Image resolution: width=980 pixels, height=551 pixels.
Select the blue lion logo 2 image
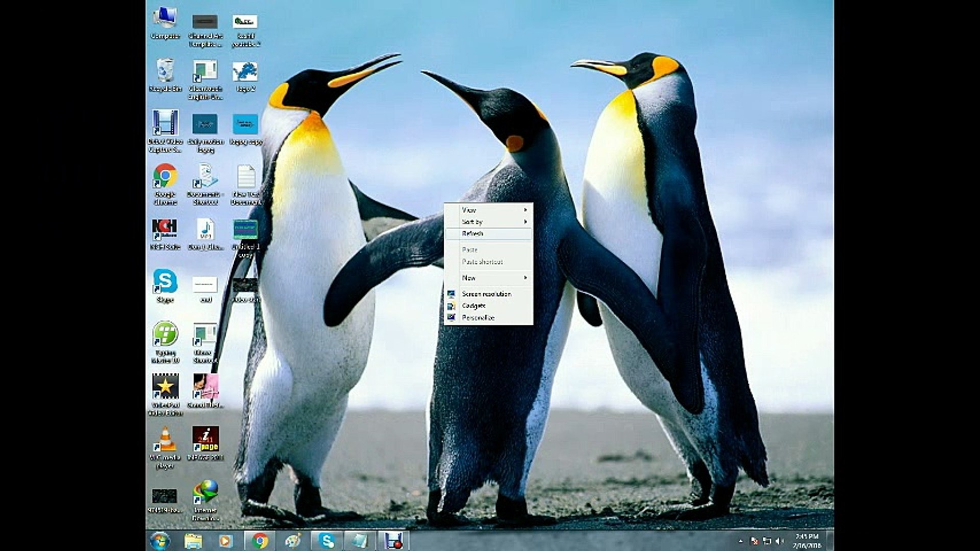pos(245,77)
